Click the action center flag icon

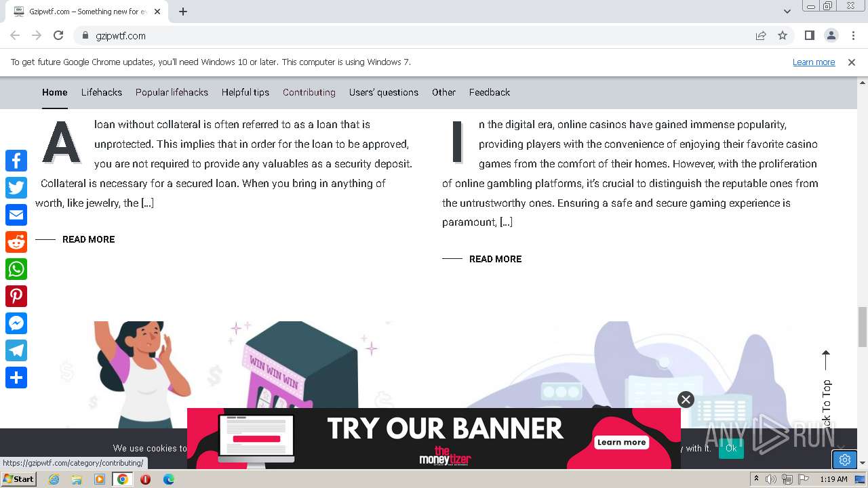803,479
